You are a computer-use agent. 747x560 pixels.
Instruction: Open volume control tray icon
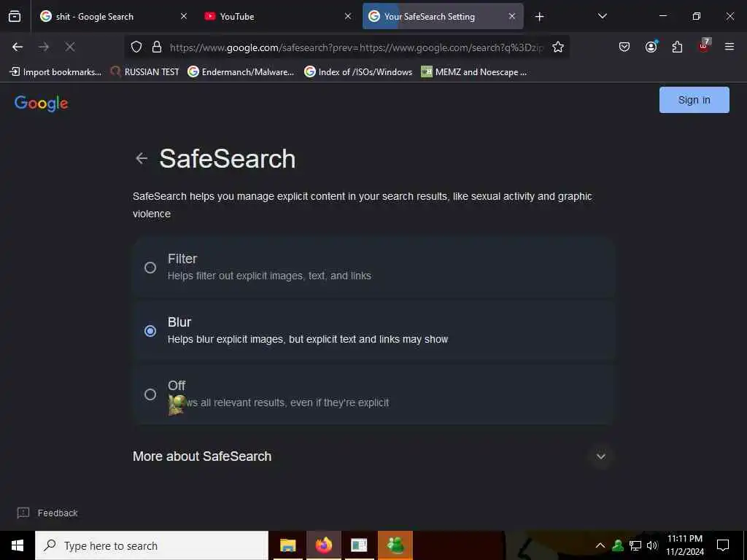pos(651,545)
